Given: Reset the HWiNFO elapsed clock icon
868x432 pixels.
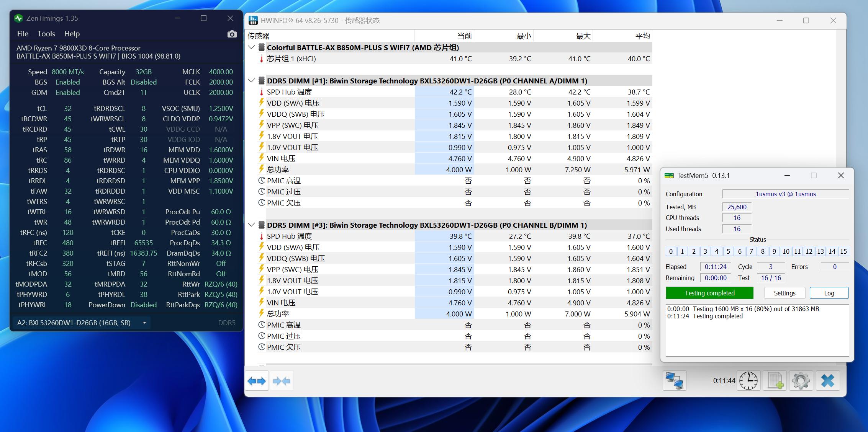Looking at the screenshot, I should pyautogui.click(x=748, y=381).
